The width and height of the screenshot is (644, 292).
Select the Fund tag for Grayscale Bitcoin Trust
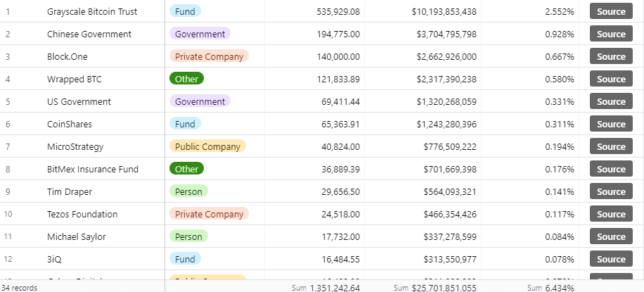[185, 11]
